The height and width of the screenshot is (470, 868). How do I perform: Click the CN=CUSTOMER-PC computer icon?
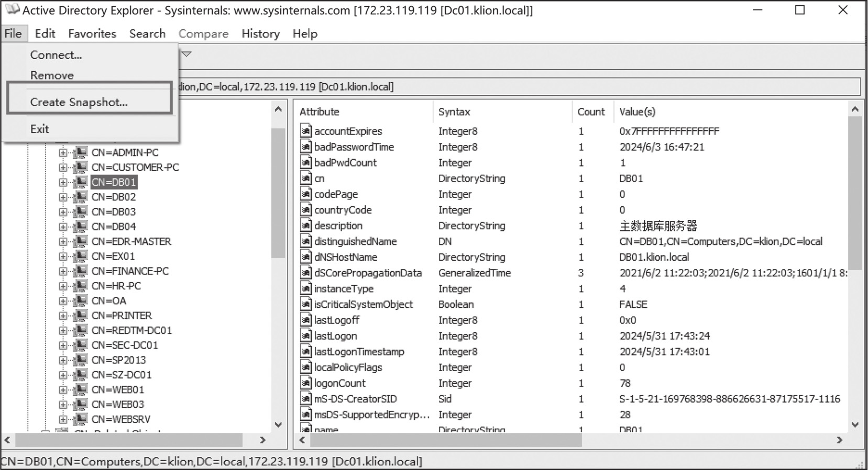click(x=80, y=167)
